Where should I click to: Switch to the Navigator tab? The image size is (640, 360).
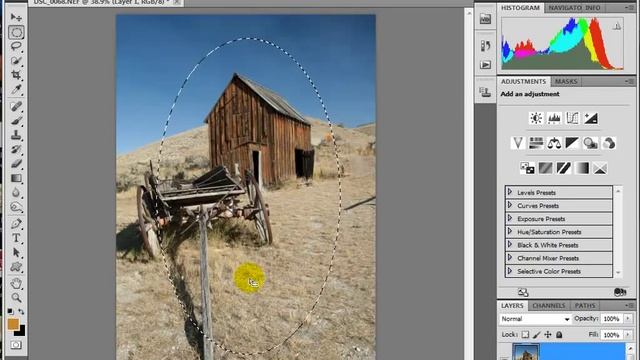coord(566,8)
